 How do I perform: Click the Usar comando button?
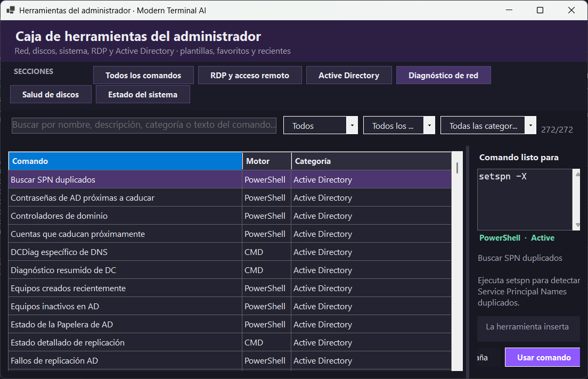tap(542, 357)
